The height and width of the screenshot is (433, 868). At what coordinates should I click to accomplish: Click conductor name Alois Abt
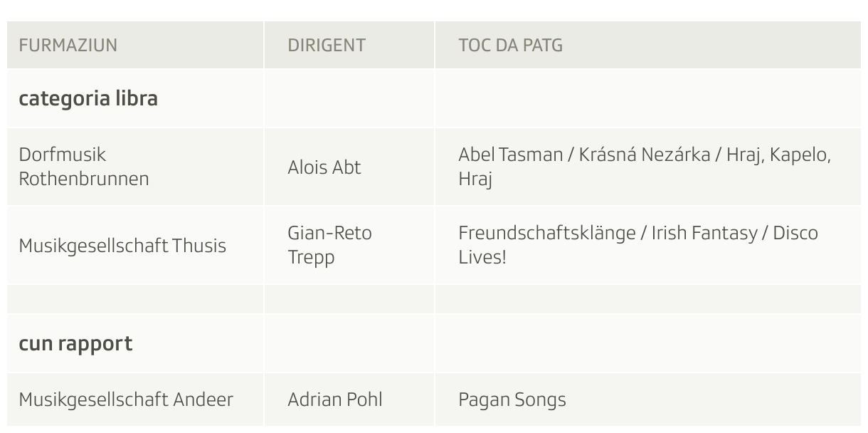(324, 167)
